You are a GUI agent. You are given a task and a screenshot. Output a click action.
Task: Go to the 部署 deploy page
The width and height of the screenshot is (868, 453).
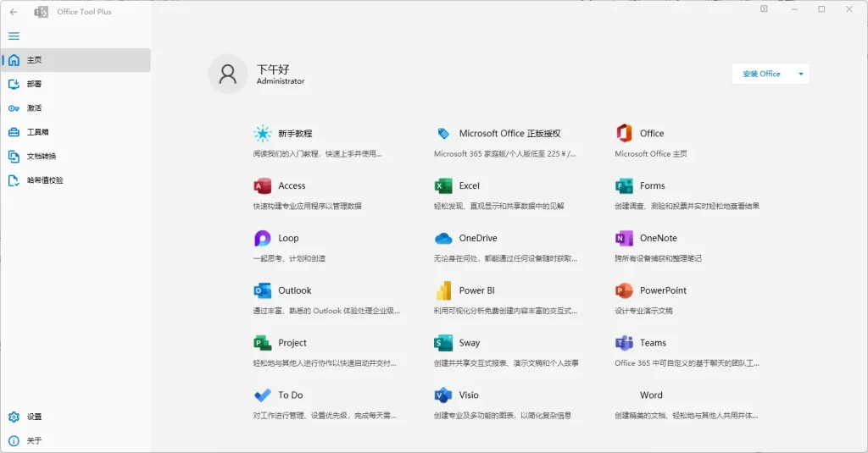[75, 84]
